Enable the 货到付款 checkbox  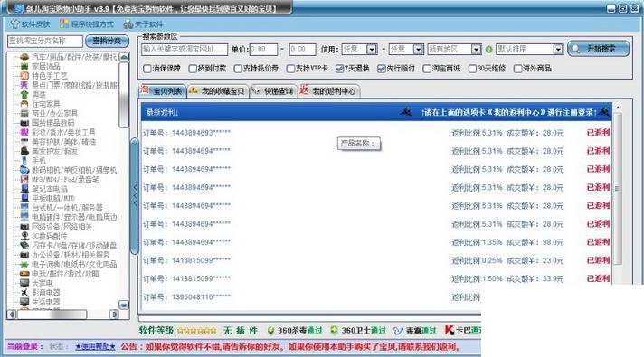193,69
